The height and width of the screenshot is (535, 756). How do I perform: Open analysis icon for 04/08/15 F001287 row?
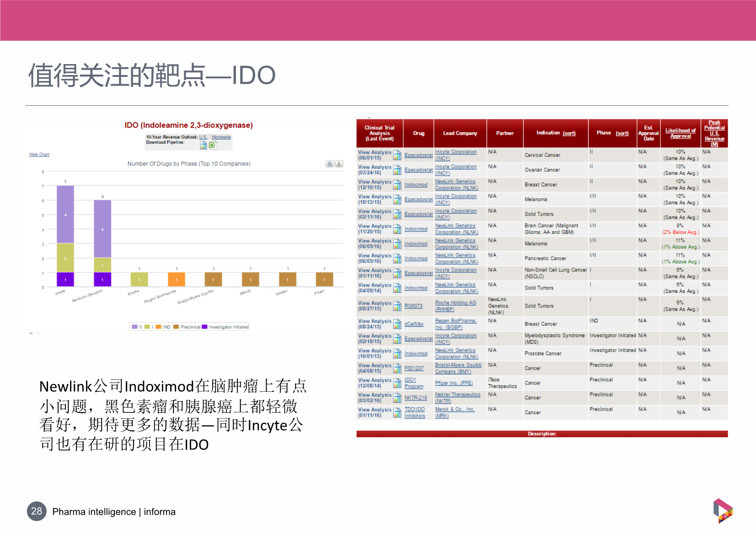[x=397, y=368]
